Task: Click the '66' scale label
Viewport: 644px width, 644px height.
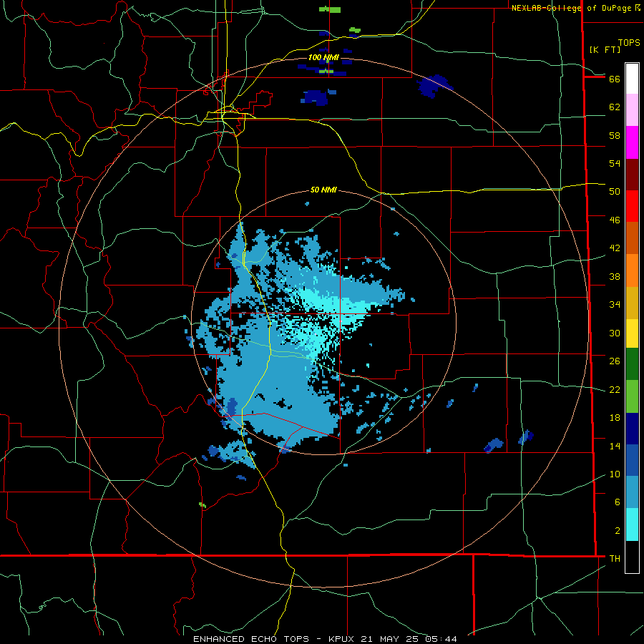Action: click(x=615, y=79)
